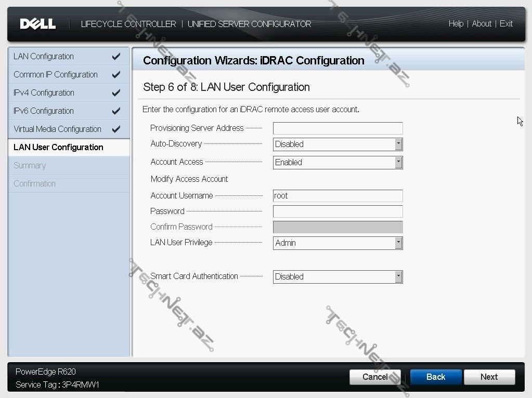Open the IPv4 Configuration step
The image size is (532, 398).
(44, 92)
